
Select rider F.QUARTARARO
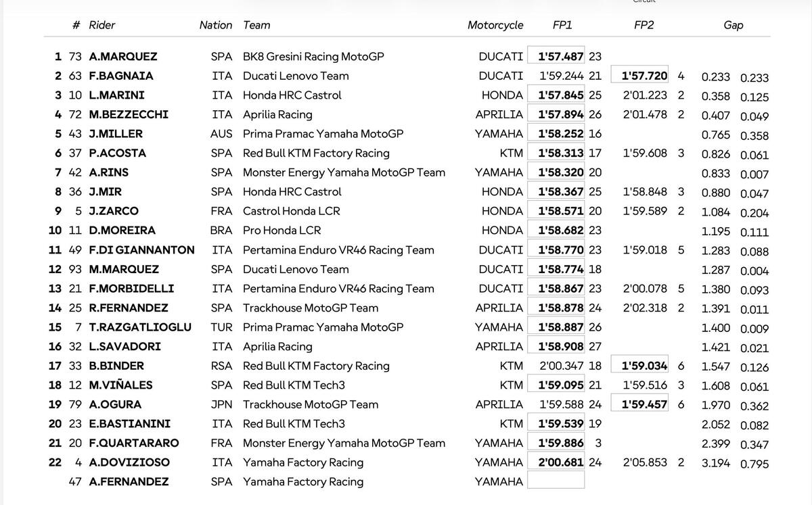134,443
